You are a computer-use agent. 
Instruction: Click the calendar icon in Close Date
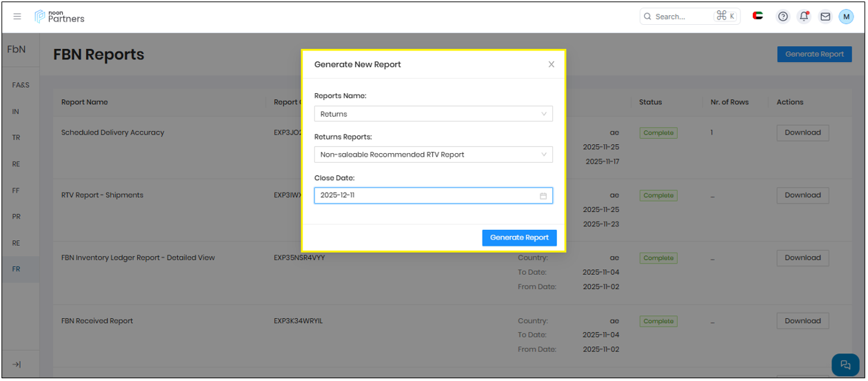click(x=543, y=196)
